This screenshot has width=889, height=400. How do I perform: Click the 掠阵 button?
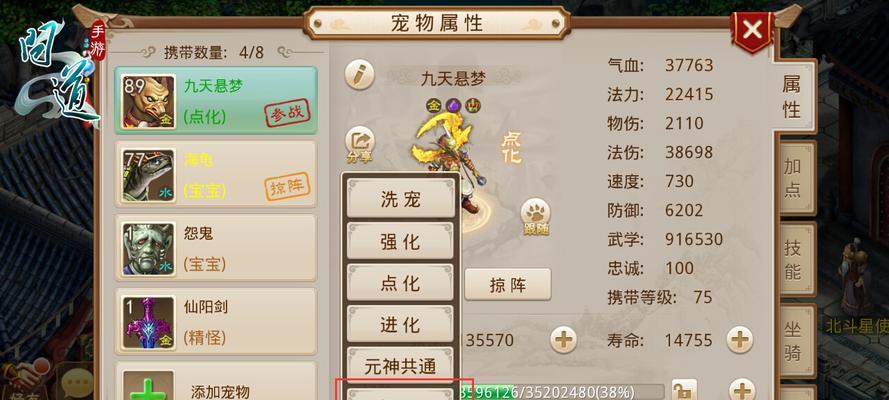507,284
